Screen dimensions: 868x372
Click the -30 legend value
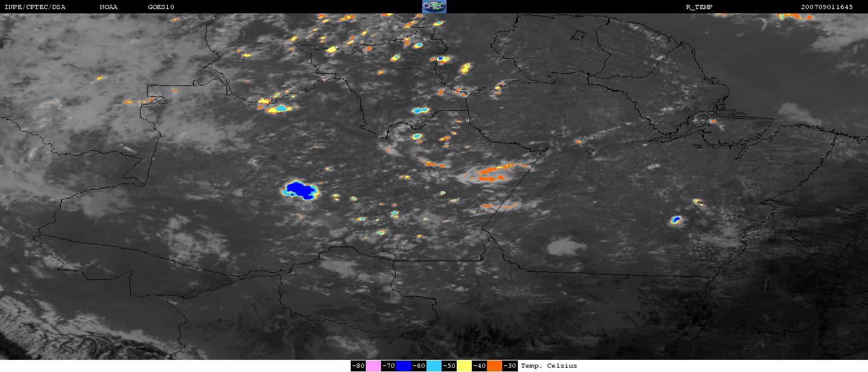510,366
